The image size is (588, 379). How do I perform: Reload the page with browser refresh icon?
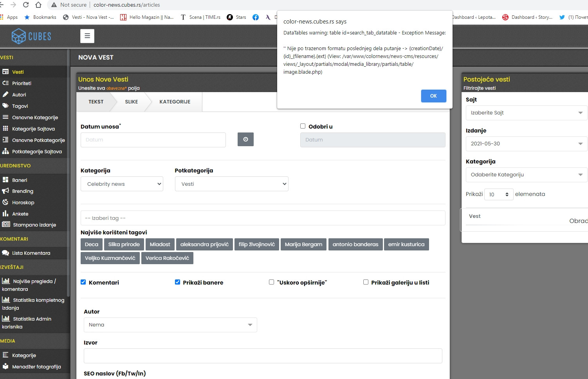(x=26, y=5)
